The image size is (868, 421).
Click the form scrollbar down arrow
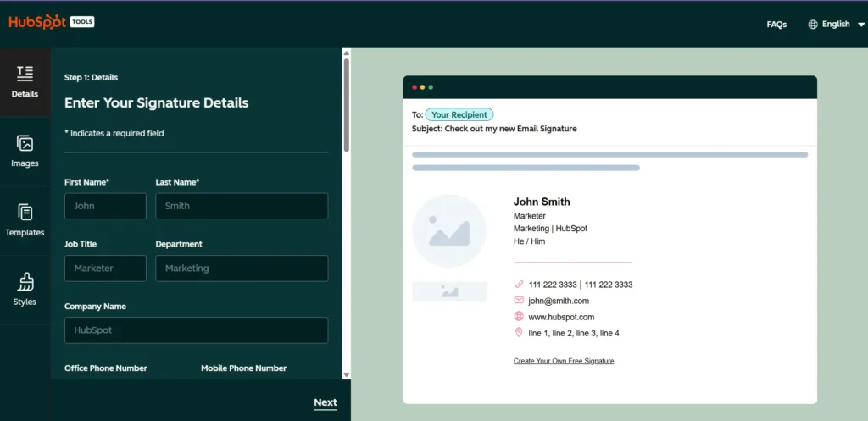click(347, 374)
